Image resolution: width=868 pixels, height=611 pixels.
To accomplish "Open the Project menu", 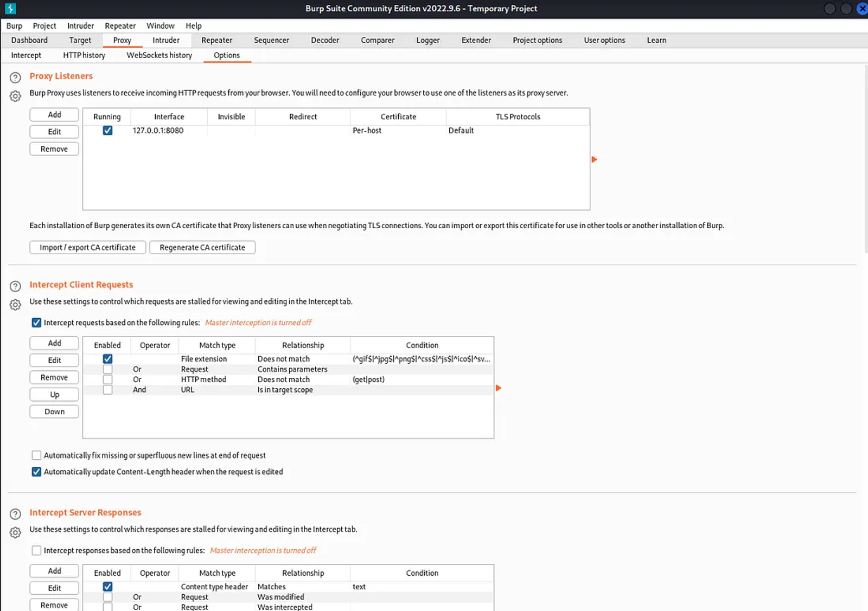I will [x=44, y=25].
